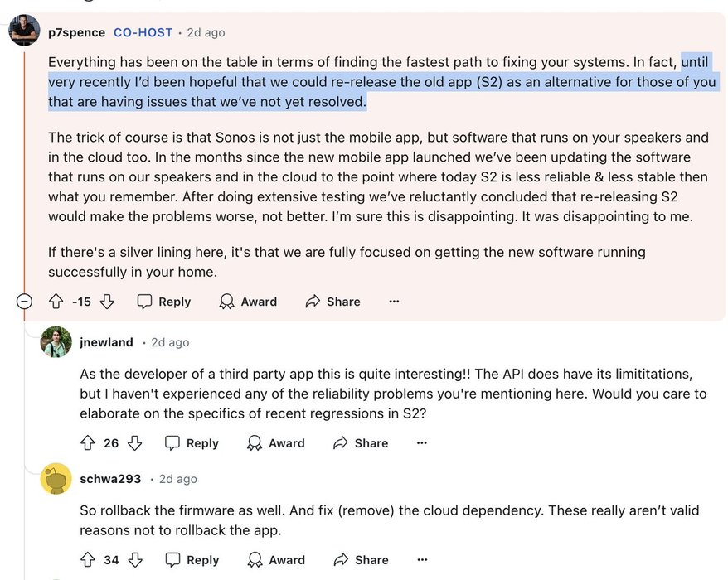Image resolution: width=728 pixels, height=580 pixels.
Task: Reply to p7spence's comment
Action: [x=164, y=302]
